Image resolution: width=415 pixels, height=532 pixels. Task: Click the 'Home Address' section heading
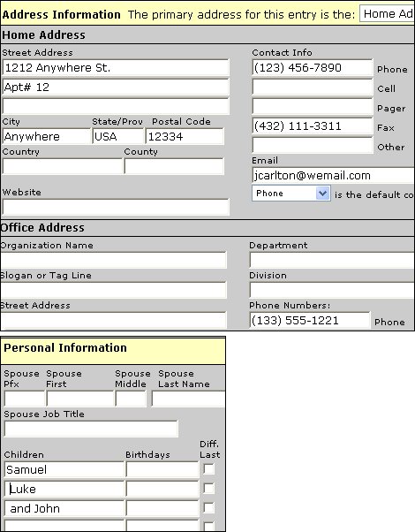pos(43,35)
